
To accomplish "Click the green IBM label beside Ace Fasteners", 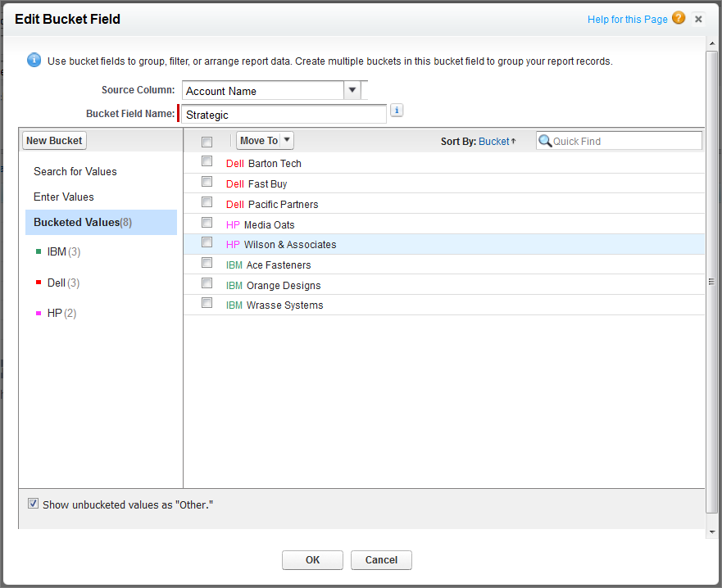I will click(234, 265).
